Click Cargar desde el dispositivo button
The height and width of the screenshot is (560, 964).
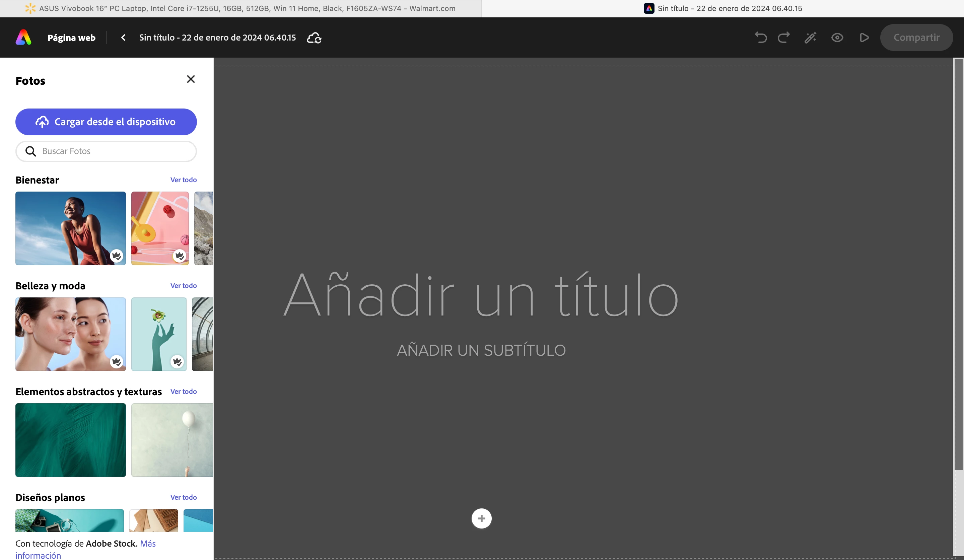pos(106,122)
